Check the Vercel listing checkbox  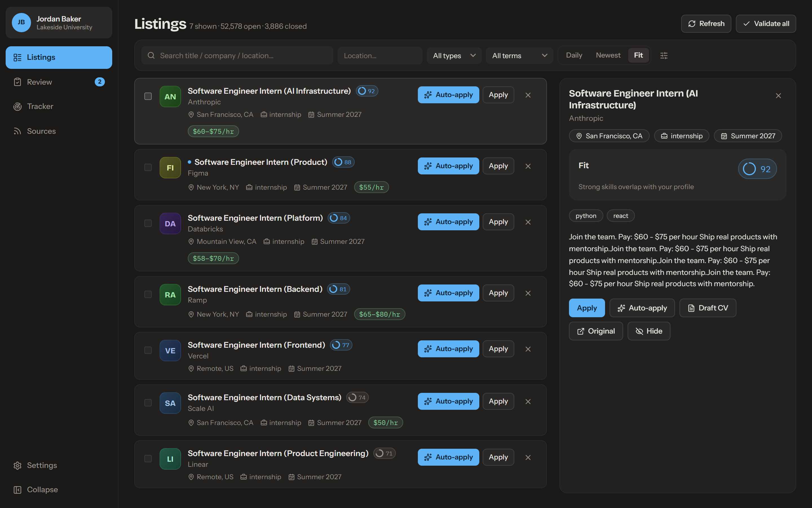[x=148, y=351]
